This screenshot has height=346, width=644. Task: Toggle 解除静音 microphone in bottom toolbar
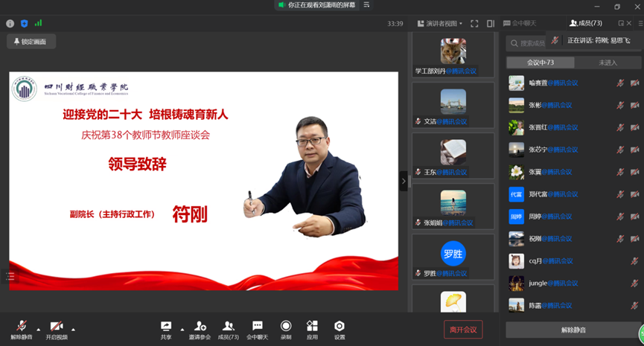click(x=22, y=326)
